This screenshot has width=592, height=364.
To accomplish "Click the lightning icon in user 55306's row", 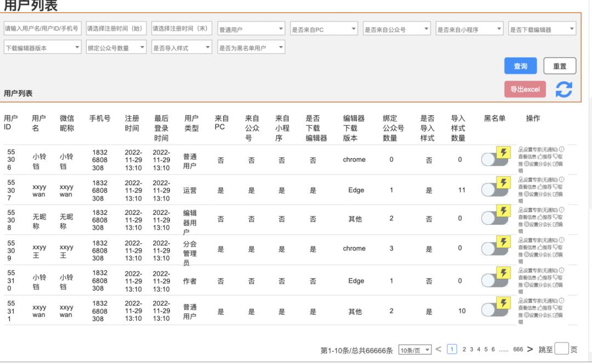I will coord(503,152).
